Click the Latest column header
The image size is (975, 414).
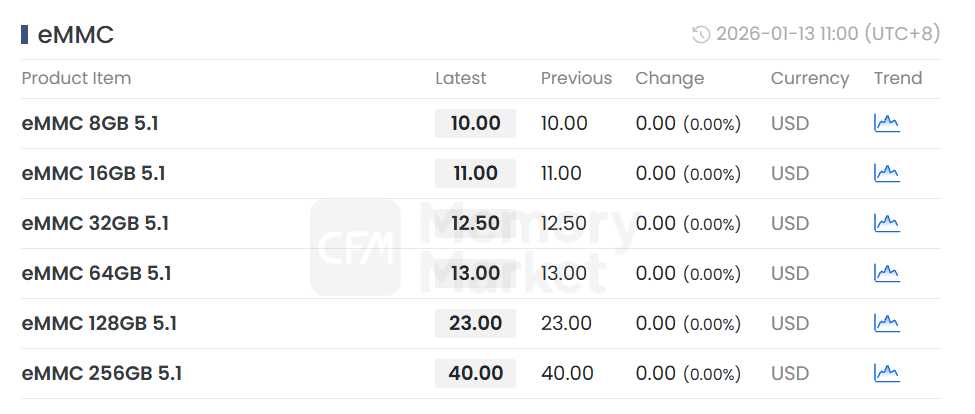[x=461, y=78]
